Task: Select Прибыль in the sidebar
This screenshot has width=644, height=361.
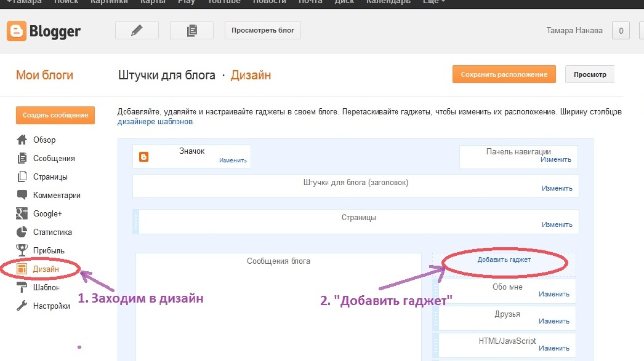Action: point(49,251)
